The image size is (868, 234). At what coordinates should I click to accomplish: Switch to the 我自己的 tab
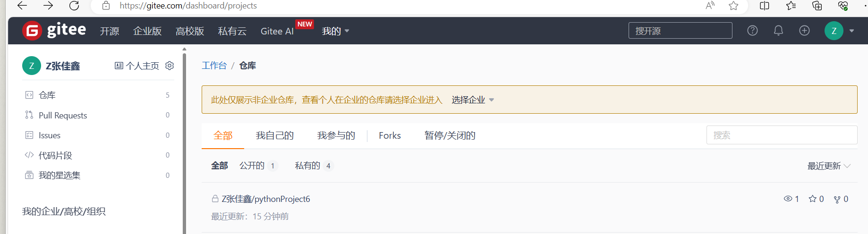point(274,136)
